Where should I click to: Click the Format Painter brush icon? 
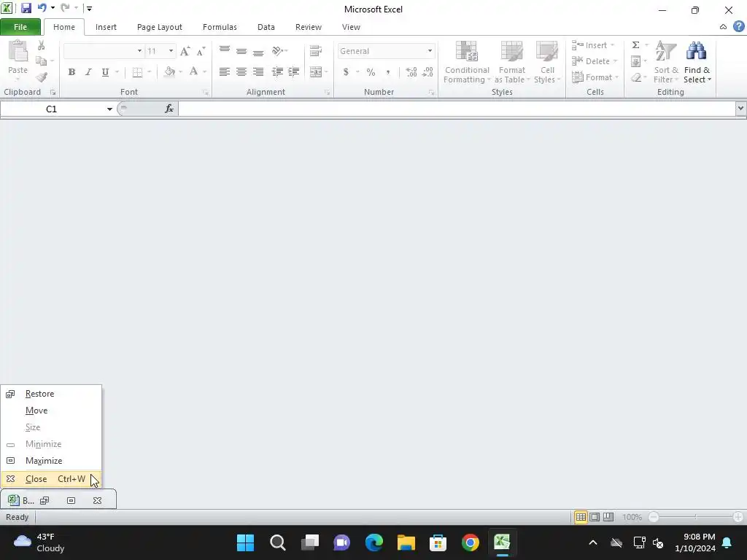coord(42,77)
